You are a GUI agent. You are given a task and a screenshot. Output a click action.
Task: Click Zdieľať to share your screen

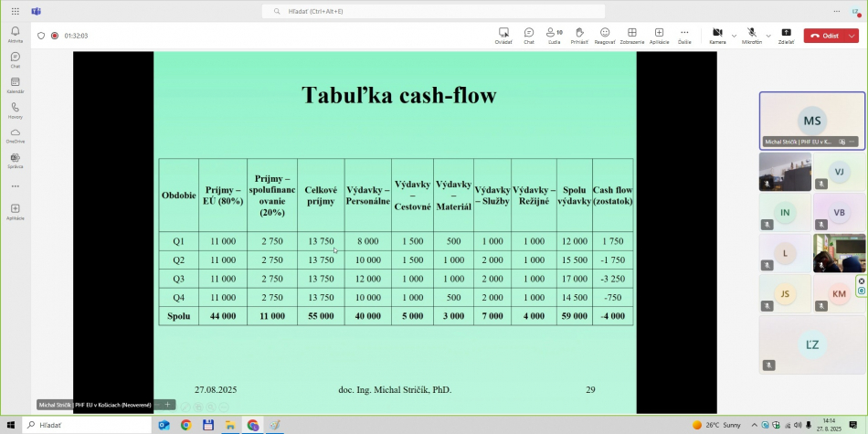click(786, 35)
